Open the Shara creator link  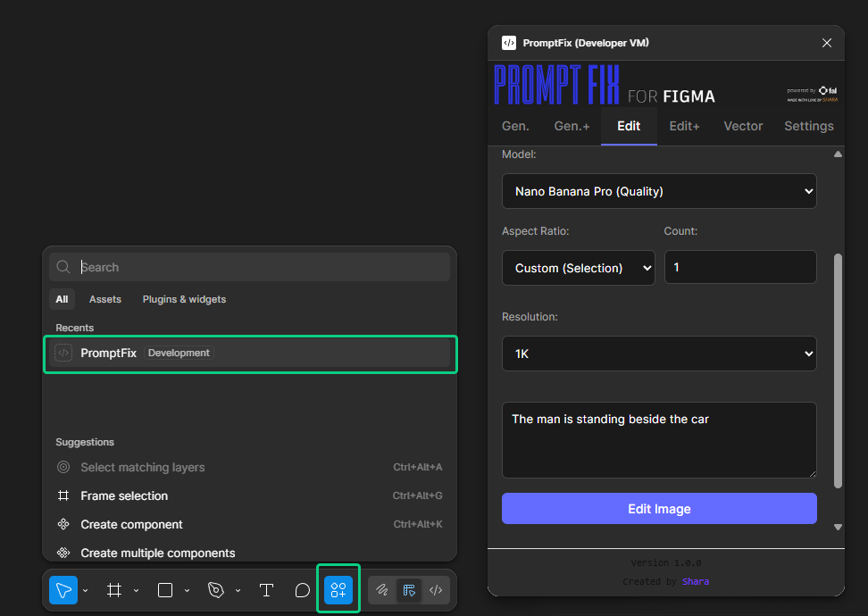(696, 581)
